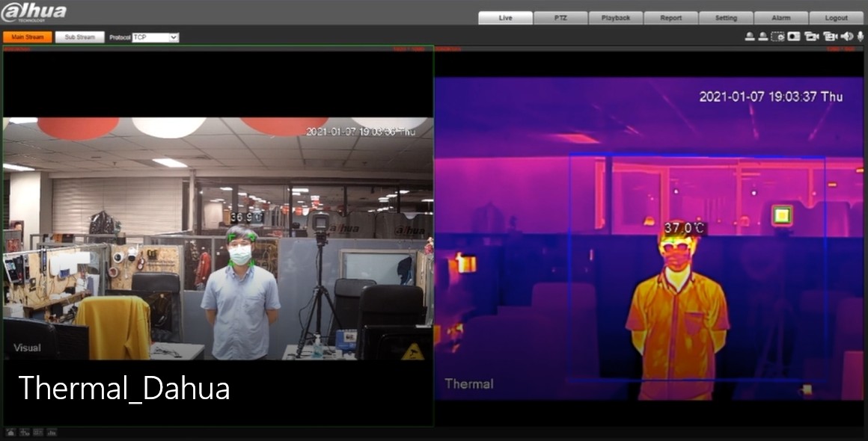868x441 pixels.
Task: Toggle audio with the speaker icon
Action: (847, 37)
